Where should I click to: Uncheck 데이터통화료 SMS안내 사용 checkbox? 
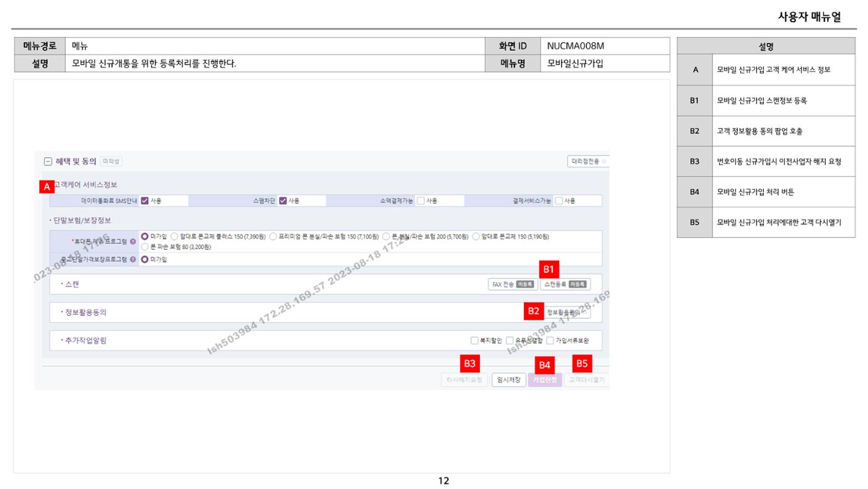pos(144,200)
